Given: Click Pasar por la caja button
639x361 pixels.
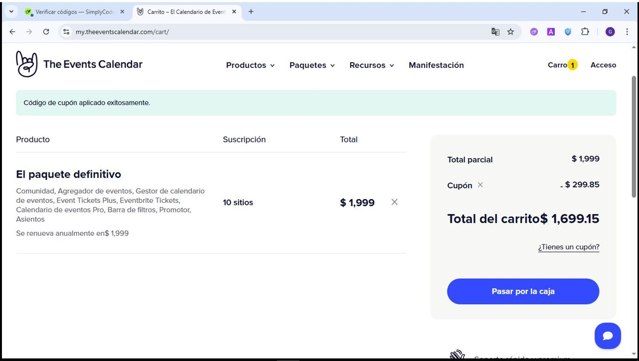Looking at the screenshot, I should [x=523, y=291].
